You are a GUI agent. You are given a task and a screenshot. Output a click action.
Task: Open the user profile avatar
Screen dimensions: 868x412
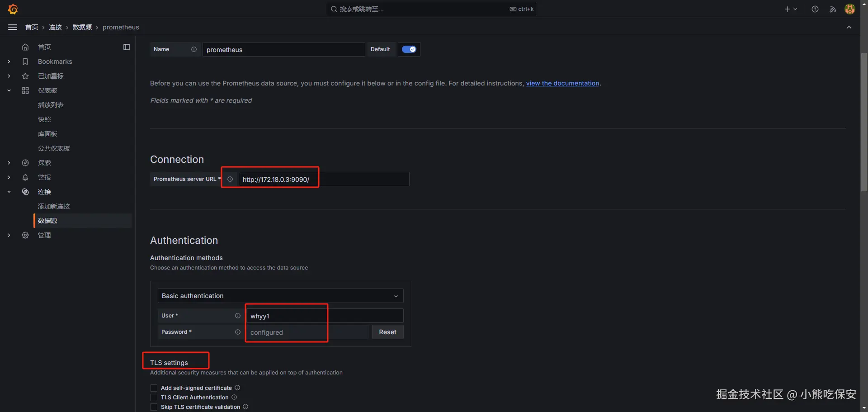pyautogui.click(x=850, y=9)
